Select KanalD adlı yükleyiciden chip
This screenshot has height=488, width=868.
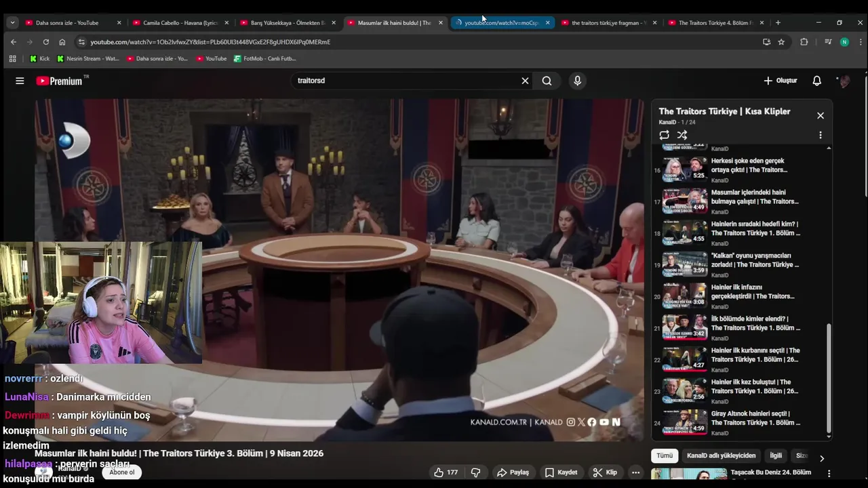[x=721, y=456]
